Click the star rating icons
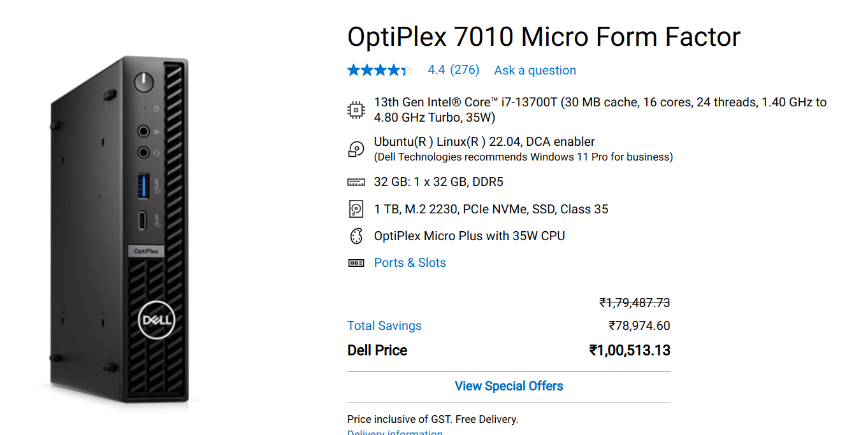 click(x=380, y=70)
